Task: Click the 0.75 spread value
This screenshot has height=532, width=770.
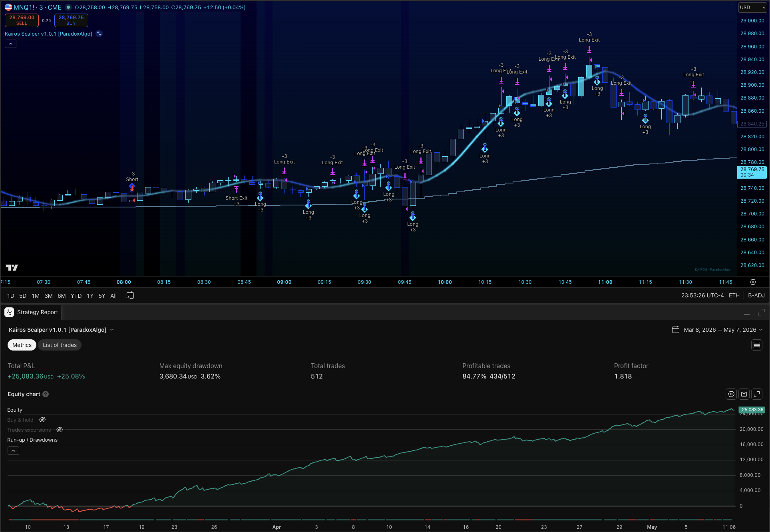Action: 46,21
